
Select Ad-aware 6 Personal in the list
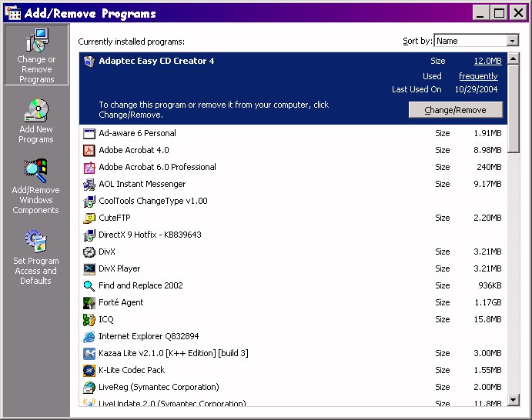coord(137,133)
